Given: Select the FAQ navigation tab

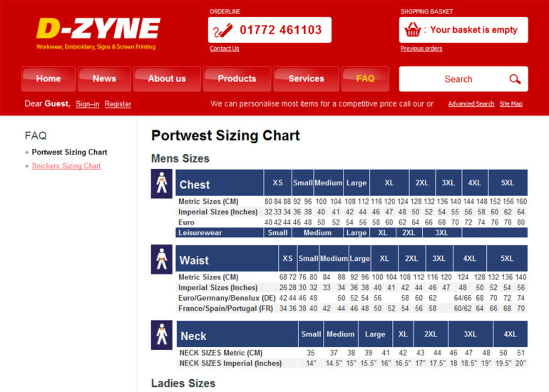Looking at the screenshot, I should click(x=365, y=79).
